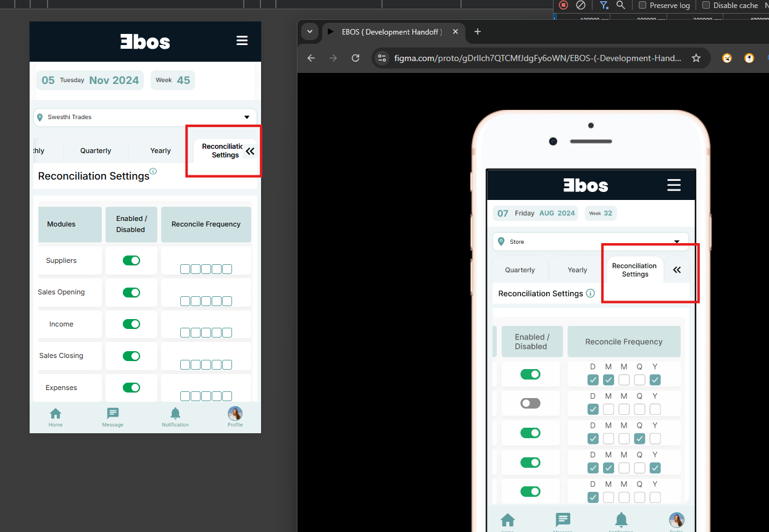
Task: Toggle the DevTools network filter icon
Action: click(604, 5)
